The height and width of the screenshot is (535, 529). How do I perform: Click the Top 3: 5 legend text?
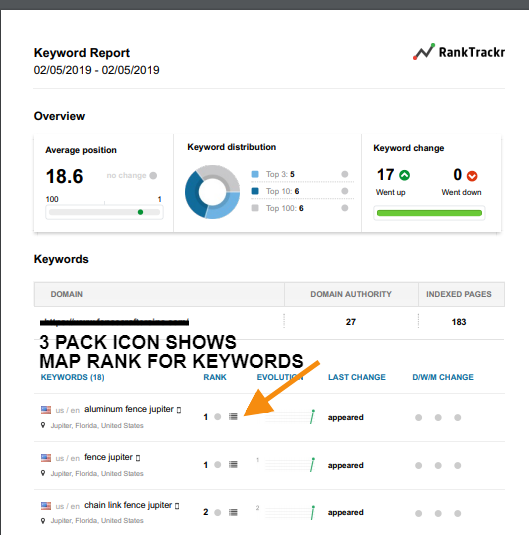click(x=280, y=174)
